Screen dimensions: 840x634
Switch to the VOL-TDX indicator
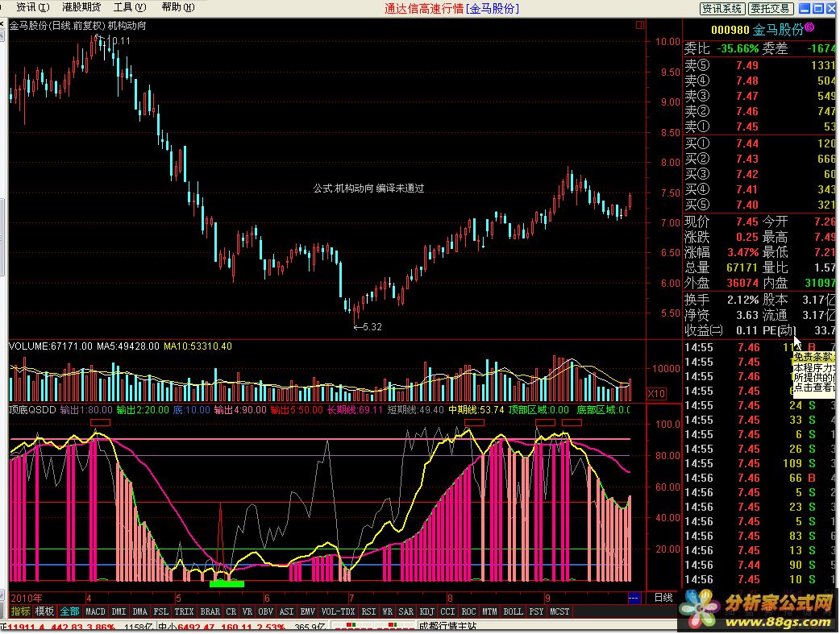338,611
